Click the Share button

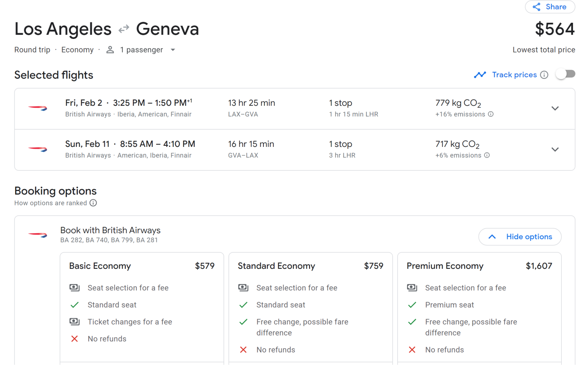point(550,7)
